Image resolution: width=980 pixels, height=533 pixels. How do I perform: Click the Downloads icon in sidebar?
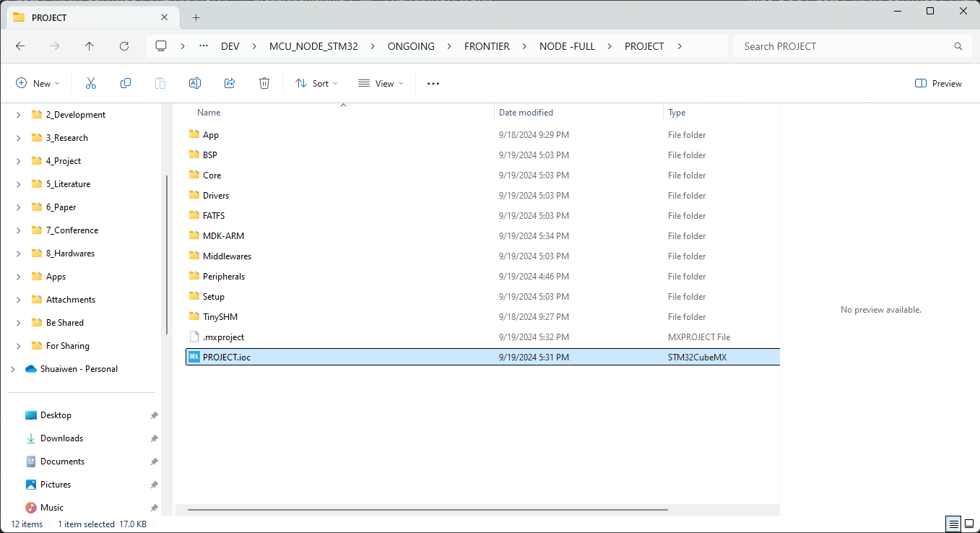(31, 438)
